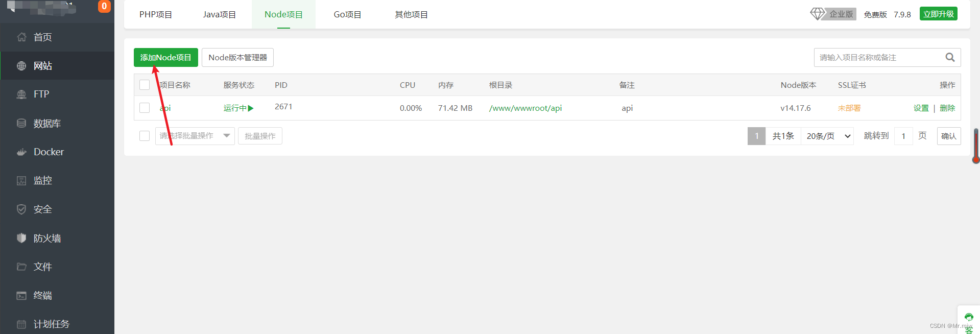
Task: Click the 服务状态 column header
Action: click(x=238, y=85)
